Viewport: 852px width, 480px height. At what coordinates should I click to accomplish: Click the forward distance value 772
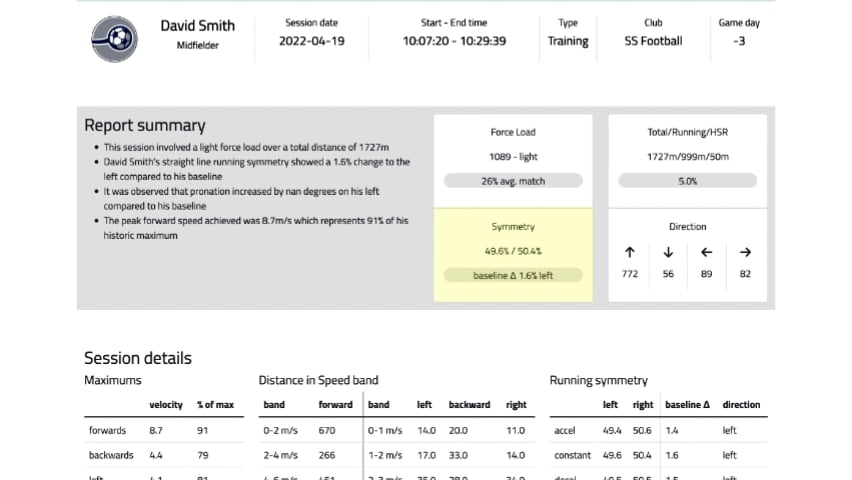(630, 274)
